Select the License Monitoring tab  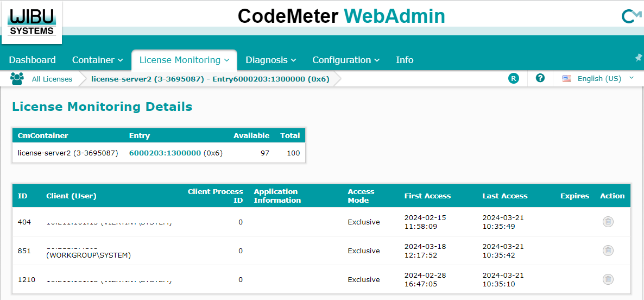tap(184, 60)
